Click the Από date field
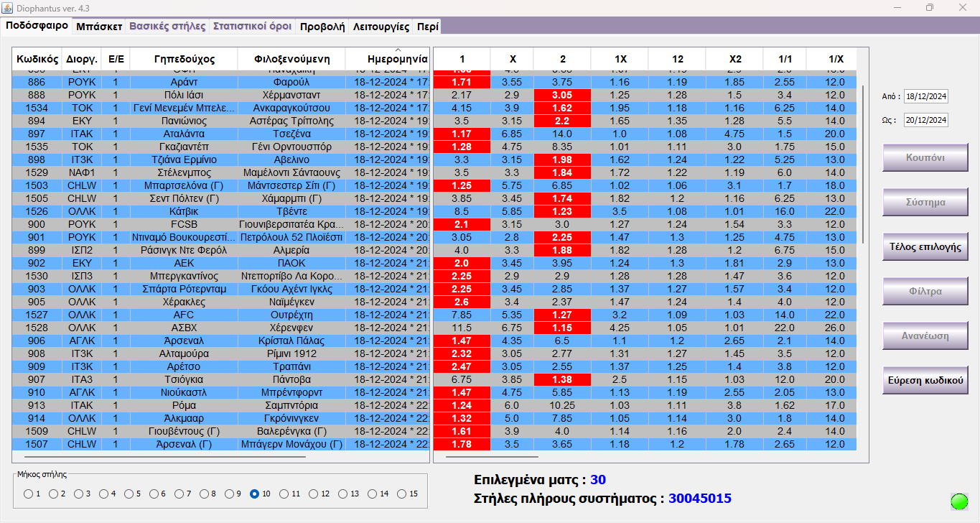This screenshot has height=523, width=980. (x=925, y=96)
